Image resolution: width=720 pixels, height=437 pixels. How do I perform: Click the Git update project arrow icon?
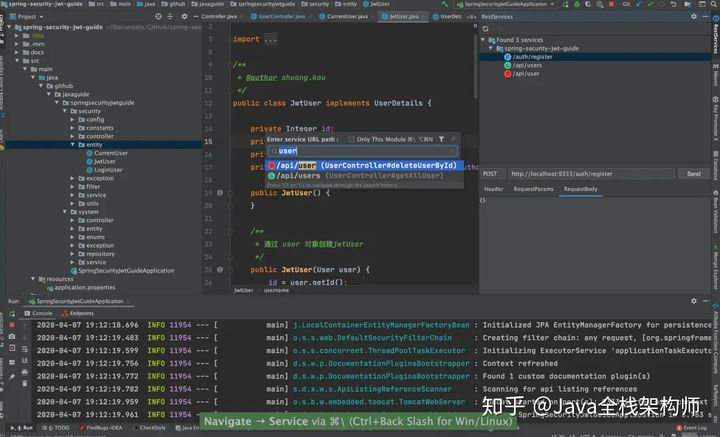[639, 4]
